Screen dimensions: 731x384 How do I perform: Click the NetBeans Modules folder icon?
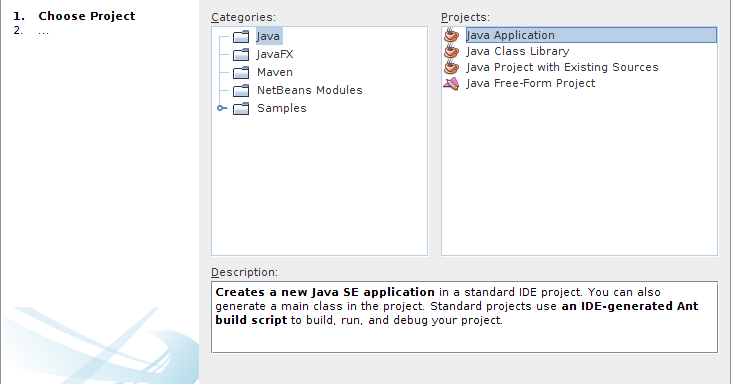[x=241, y=90]
